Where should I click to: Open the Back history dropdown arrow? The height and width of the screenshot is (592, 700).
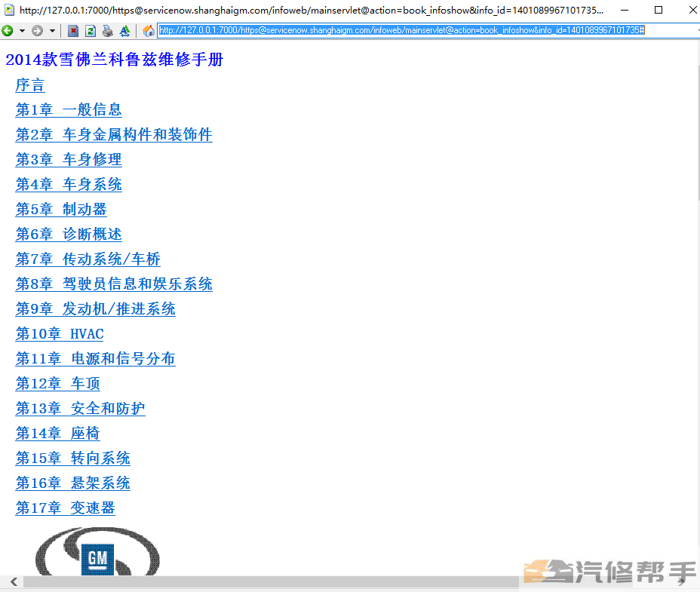tap(22, 31)
